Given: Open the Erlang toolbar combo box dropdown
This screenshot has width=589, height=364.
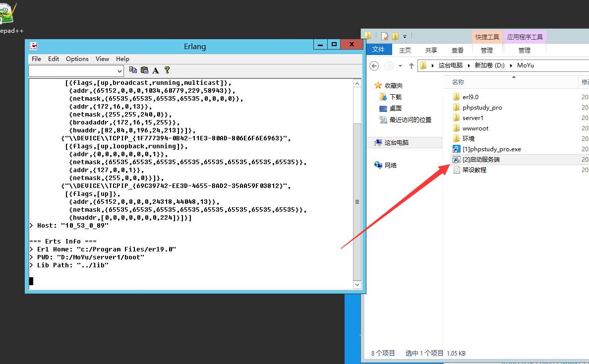Looking at the screenshot, I should [119, 71].
